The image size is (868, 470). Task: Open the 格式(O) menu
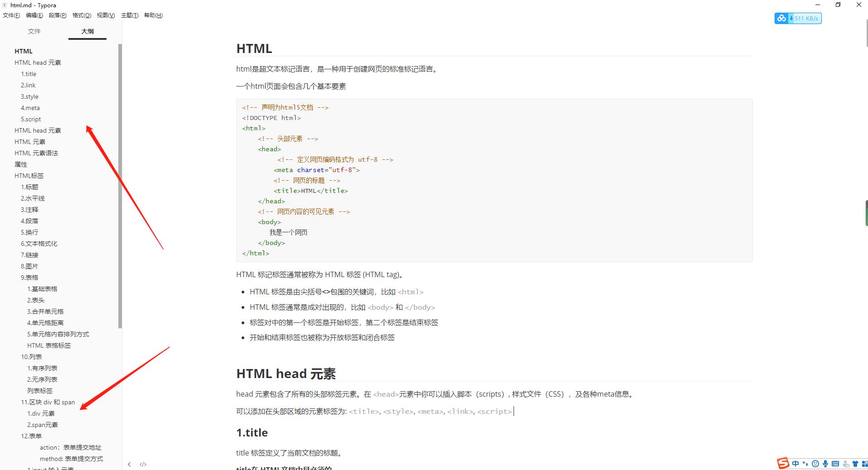pyautogui.click(x=82, y=15)
